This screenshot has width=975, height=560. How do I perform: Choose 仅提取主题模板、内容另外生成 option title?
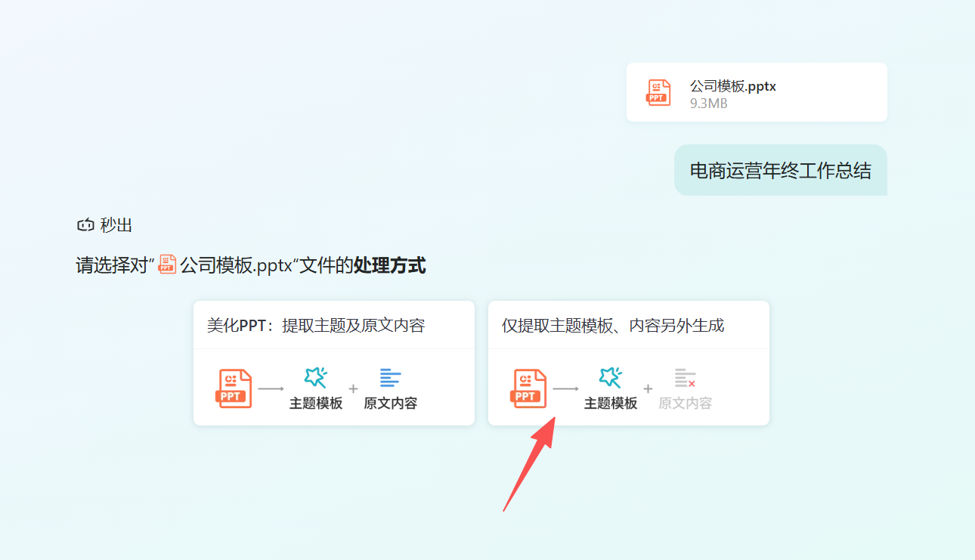pos(613,326)
